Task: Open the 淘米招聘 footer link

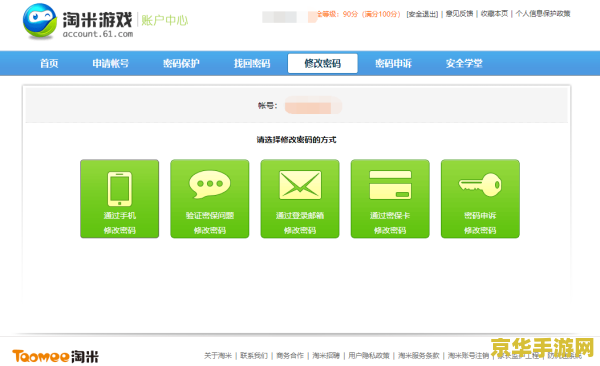Action: click(326, 356)
